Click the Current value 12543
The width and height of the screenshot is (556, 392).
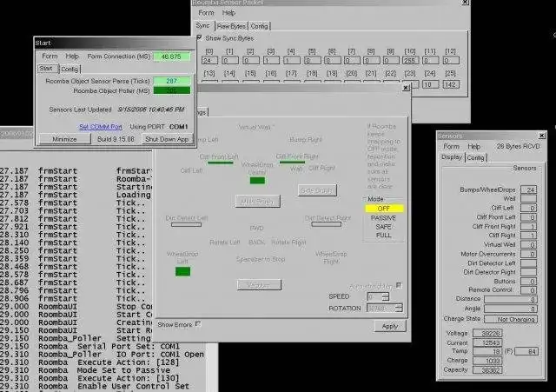pyautogui.click(x=487, y=342)
